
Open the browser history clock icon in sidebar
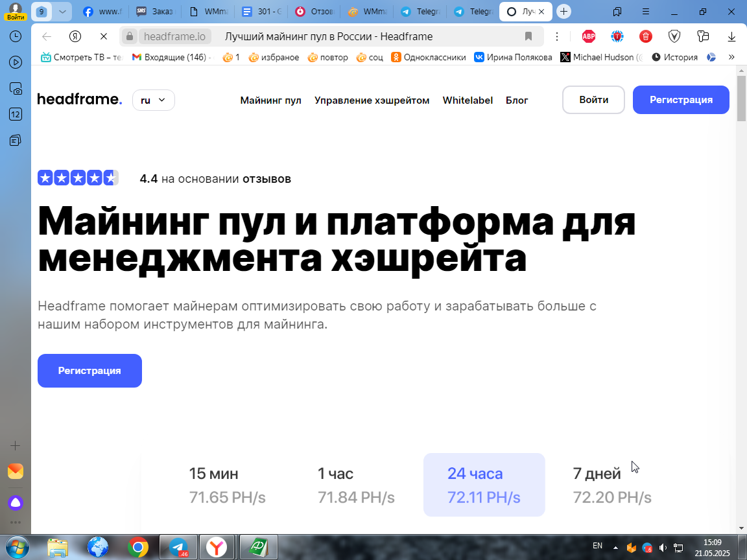click(x=16, y=36)
